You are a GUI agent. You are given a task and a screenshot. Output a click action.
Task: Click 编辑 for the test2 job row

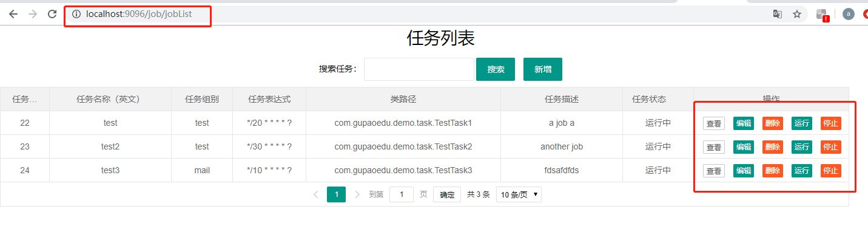click(744, 147)
